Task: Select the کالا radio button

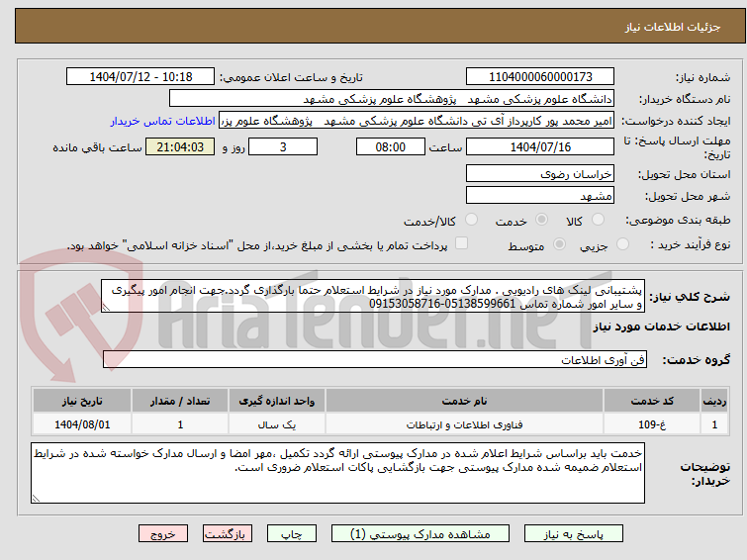Action: [598, 220]
